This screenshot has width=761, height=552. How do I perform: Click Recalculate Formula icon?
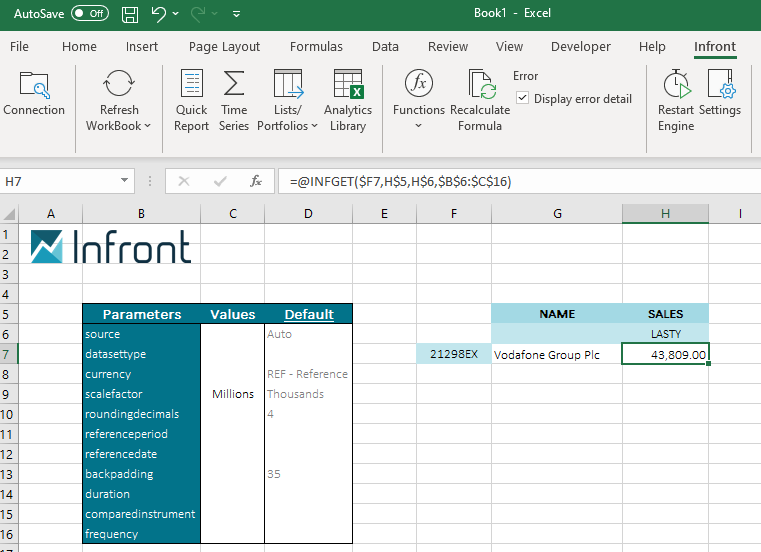480,85
